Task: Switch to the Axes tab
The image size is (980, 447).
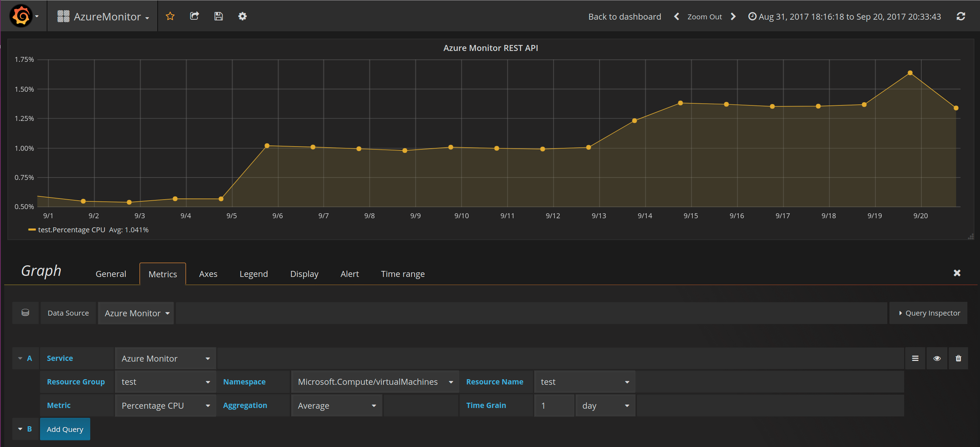Action: pos(208,274)
